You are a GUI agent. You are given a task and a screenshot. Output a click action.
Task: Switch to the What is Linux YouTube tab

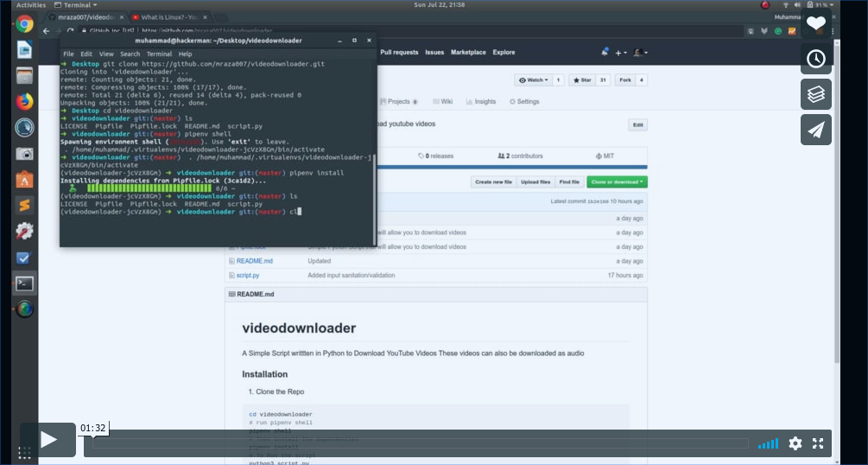coord(168,17)
